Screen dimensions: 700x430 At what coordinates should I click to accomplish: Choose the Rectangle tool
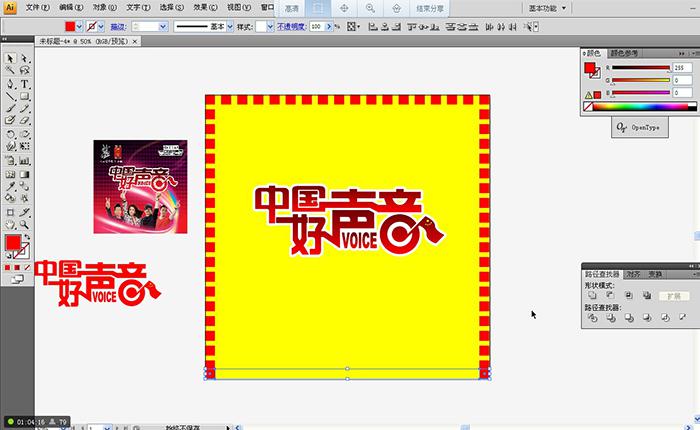(25, 96)
